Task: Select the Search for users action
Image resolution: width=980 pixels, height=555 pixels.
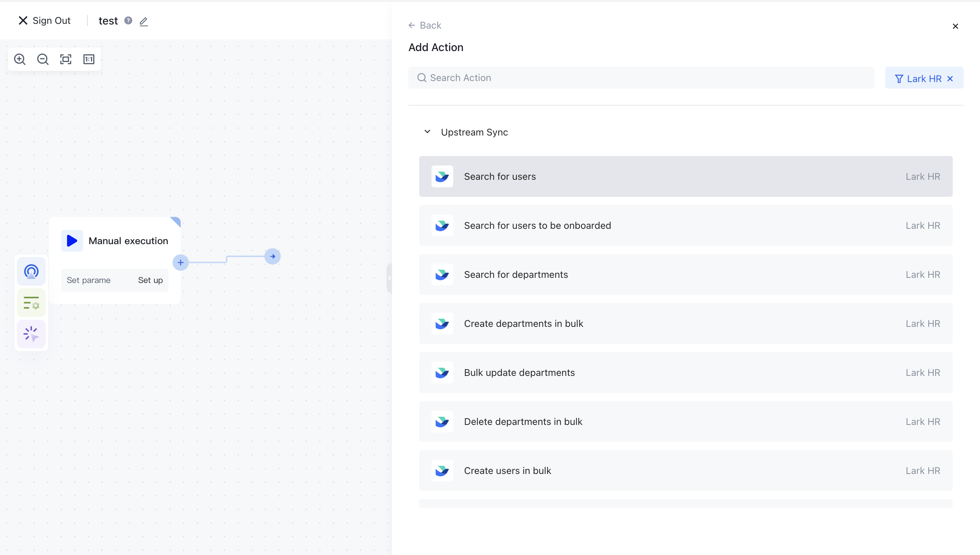Action: coord(499,176)
